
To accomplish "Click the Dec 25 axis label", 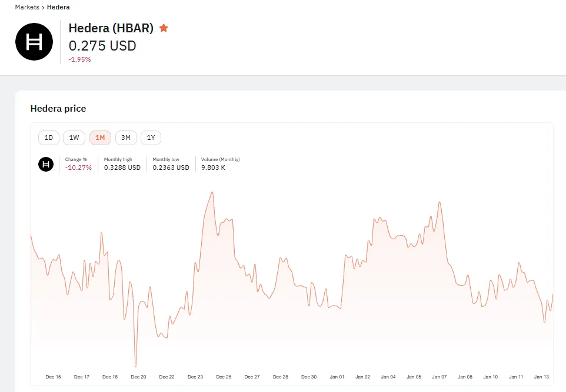I will coord(224,377).
